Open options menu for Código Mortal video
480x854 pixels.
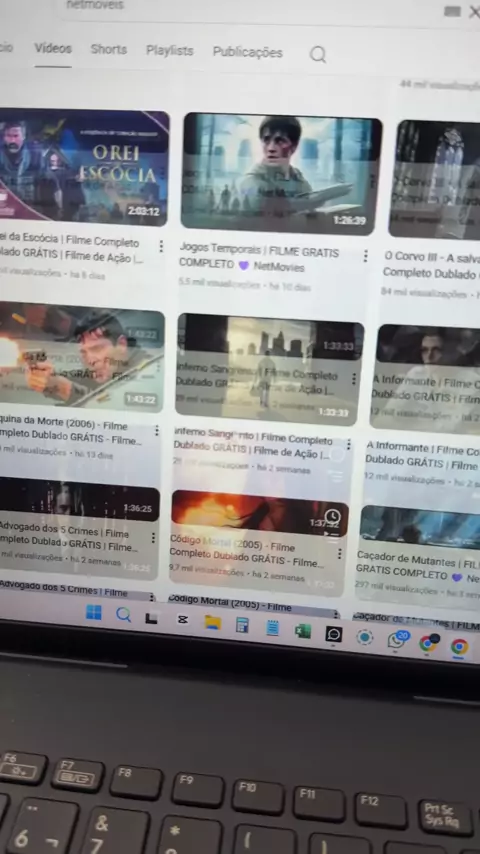pyautogui.click(x=339, y=554)
